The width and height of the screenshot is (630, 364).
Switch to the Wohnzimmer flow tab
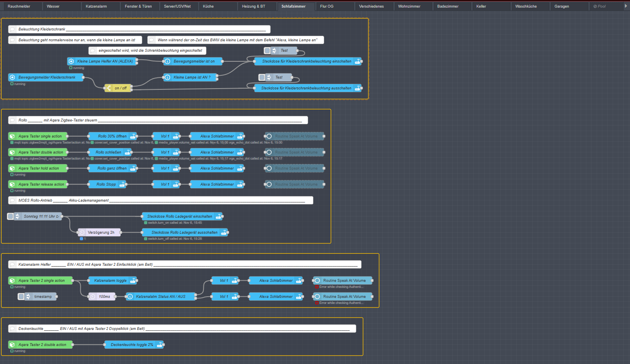coord(409,6)
